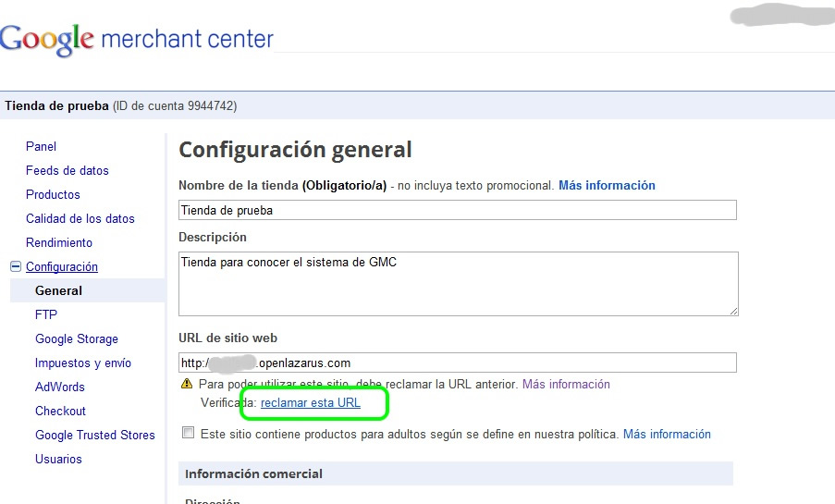Click the Información comercial section header
Image resolution: width=835 pixels, height=504 pixels.
click(x=456, y=473)
